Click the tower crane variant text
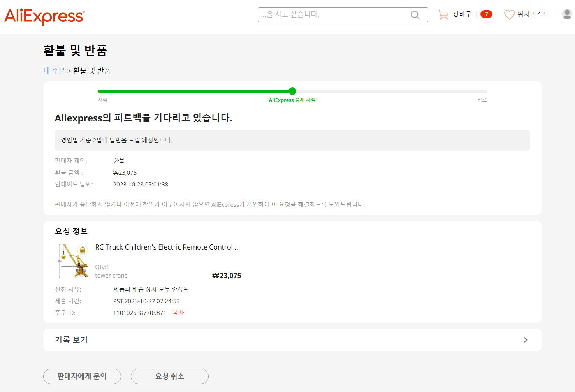 [111, 276]
